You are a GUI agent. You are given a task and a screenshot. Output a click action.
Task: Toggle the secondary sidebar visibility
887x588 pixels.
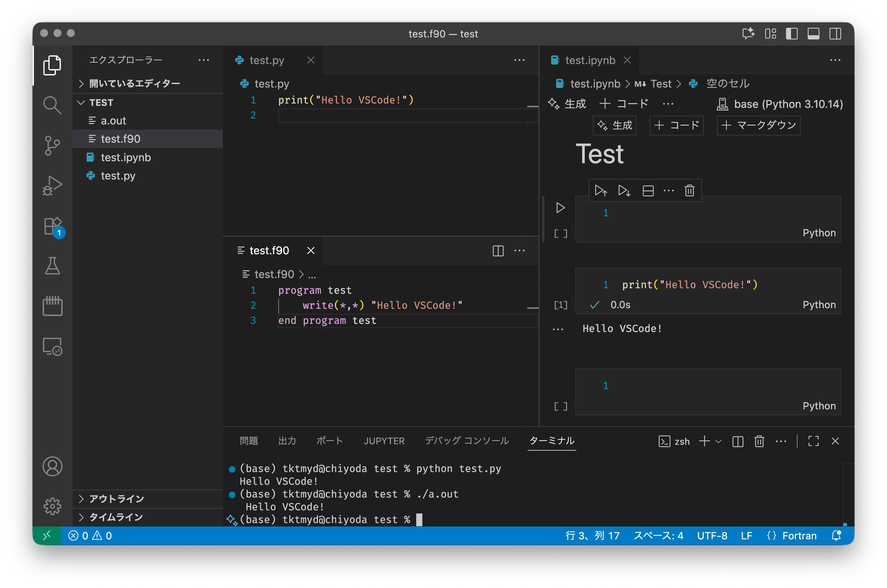point(835,34)
